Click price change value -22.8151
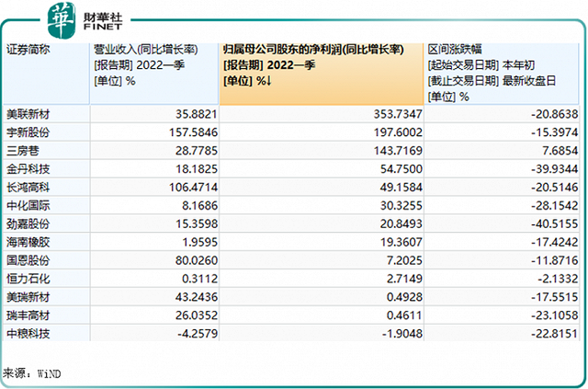This screenshot has height=389, width=588. pos(555,334)
